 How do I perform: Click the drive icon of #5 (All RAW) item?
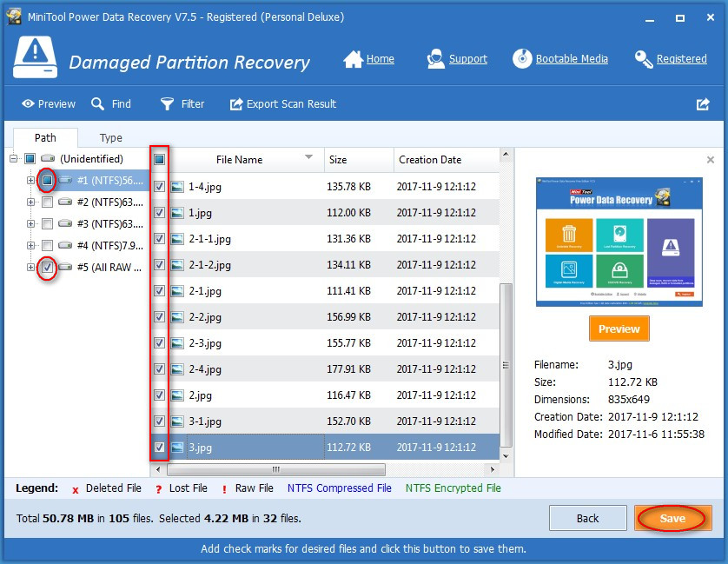(x=65, y=267)
